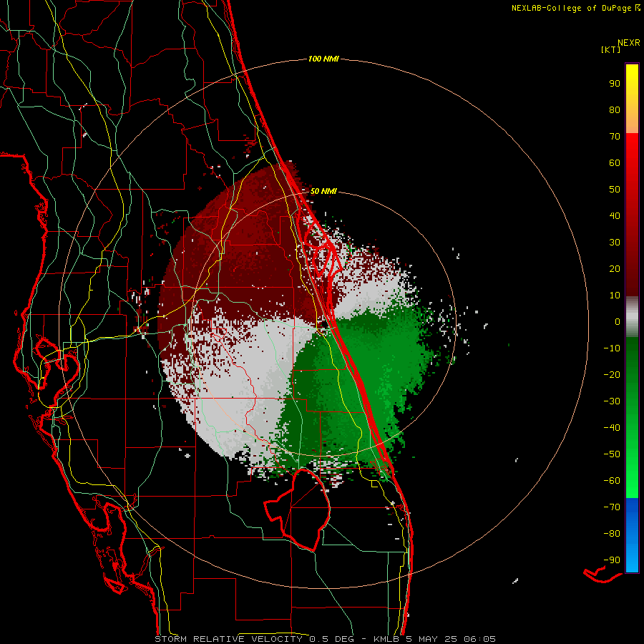Click the -30 value on the velocity scale
644x644 pixels.
(x=612, y=401)
